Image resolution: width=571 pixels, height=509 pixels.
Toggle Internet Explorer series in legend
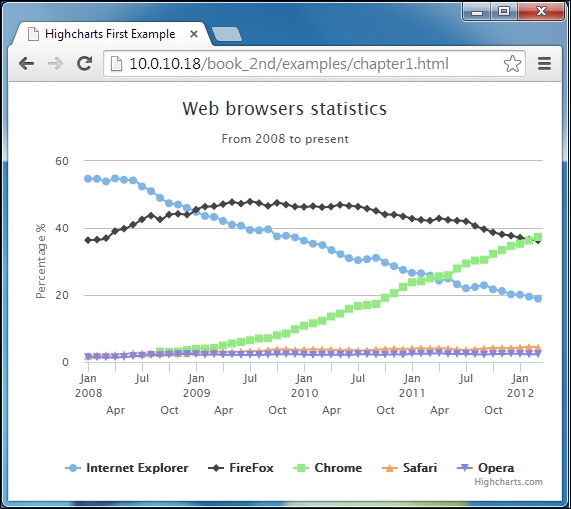[x=127, y=468]
